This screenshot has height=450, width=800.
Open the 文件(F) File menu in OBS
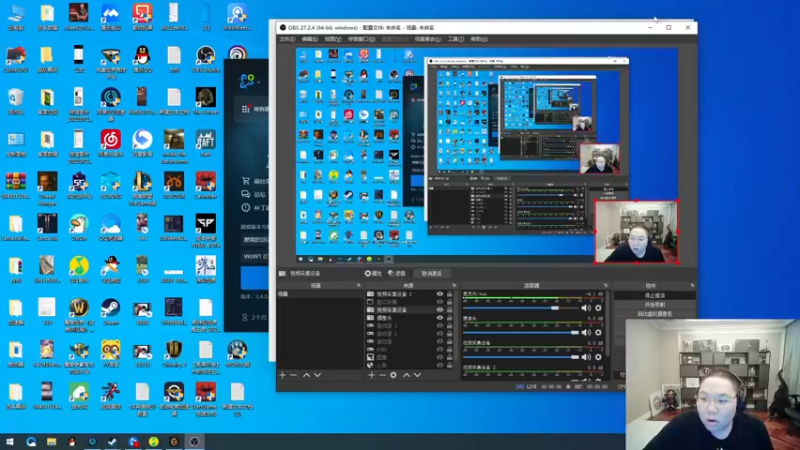click(287, 39)
